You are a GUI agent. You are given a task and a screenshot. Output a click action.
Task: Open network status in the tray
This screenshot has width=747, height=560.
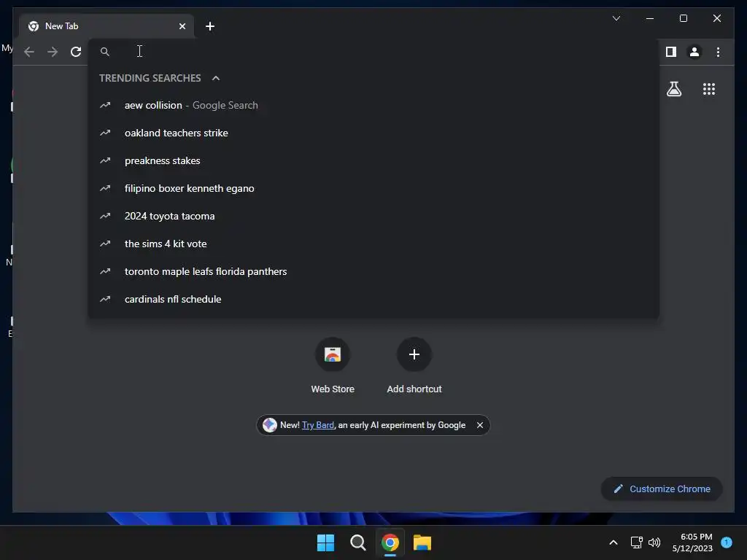click(x=636, y=542)
